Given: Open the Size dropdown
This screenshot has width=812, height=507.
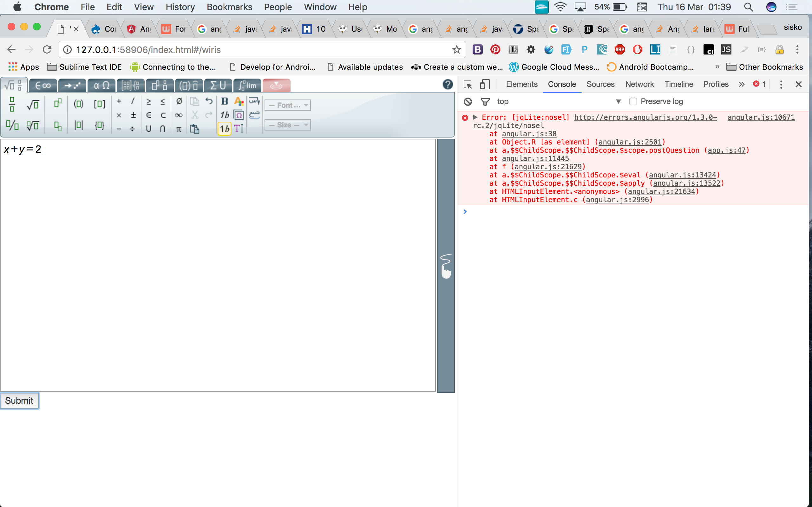Looking at the screenshot, I should tap(288, 125).
